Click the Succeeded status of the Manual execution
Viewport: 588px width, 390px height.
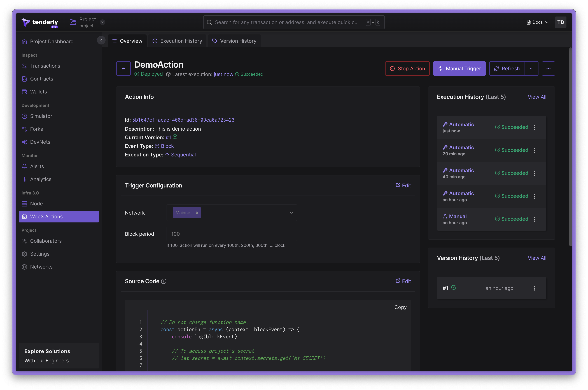point(511,219)
